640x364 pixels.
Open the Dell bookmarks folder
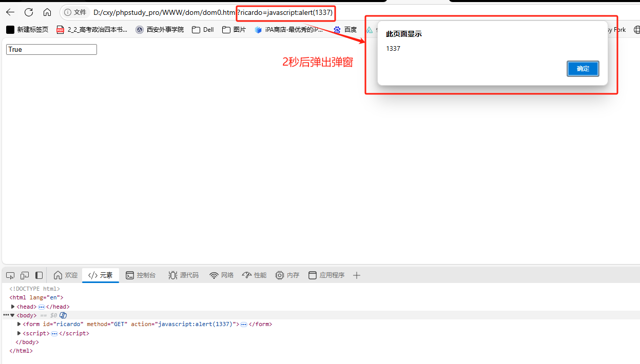click(203, 30)
